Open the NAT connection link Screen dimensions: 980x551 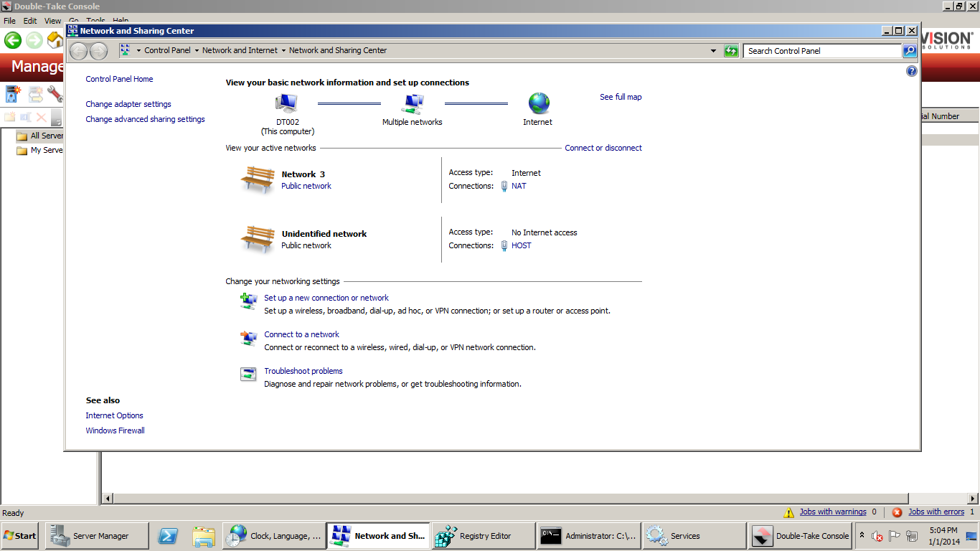[x=519, y=186]
